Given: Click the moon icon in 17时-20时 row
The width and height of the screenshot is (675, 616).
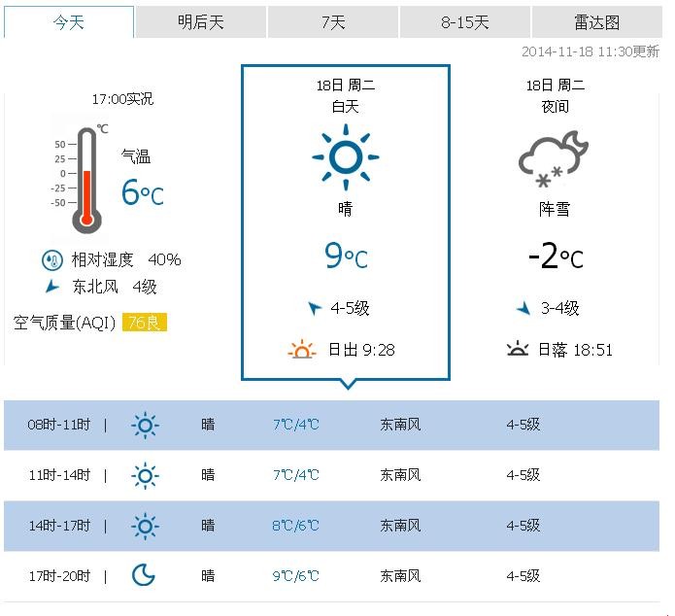Looking at the screenshot, I should pyautogui.click(x=144, y=576).
